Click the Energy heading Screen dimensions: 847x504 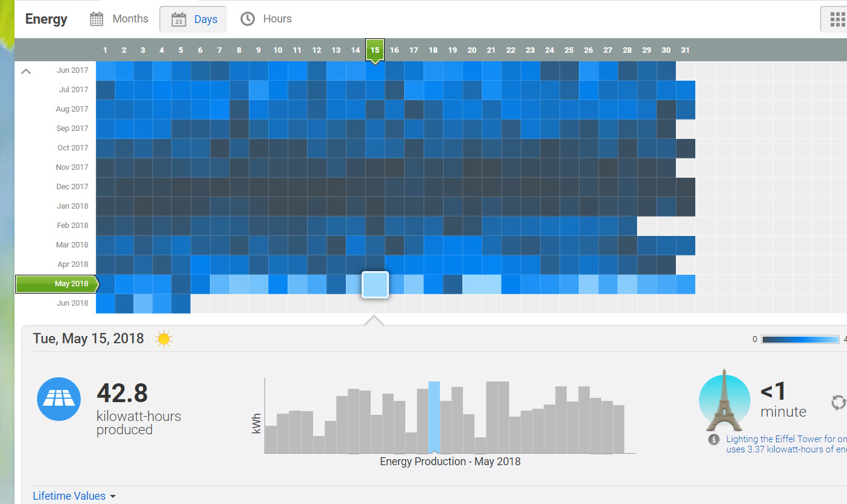coord(46,19)
